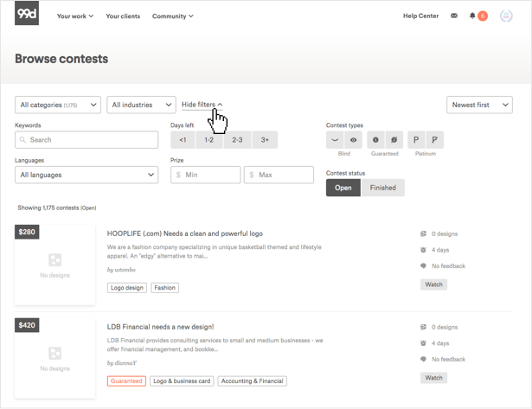Watch the HOOPLIFE logo contest

433,284
